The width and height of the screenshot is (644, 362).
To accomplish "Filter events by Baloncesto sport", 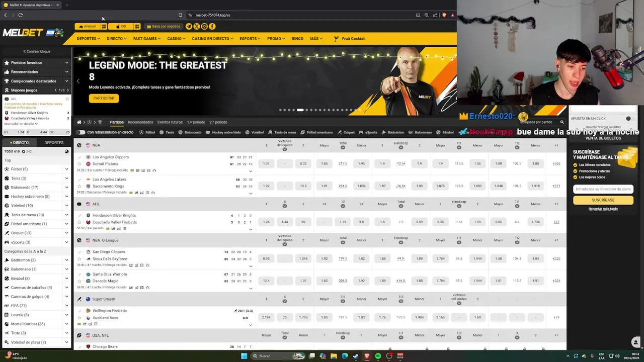I will (x=190, y=132).
